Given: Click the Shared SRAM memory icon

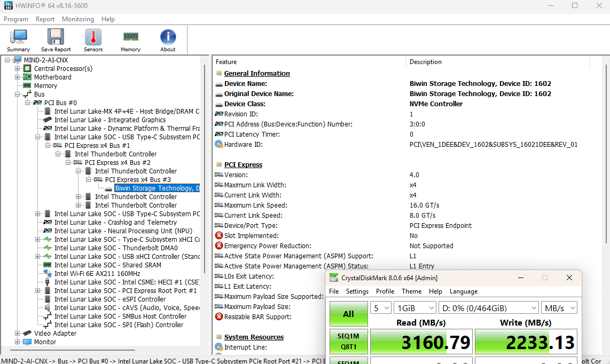Looking at the screenshot, I should tap(48, 265).
